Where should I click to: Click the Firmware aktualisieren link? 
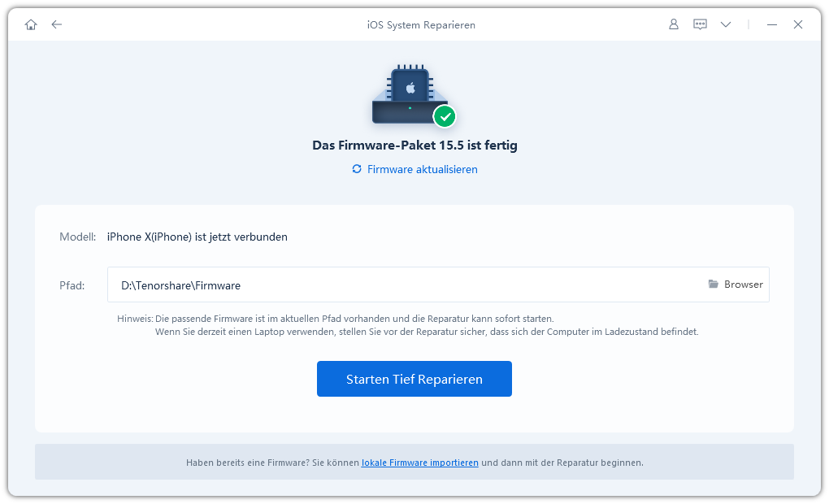pyautogui.click(x=423, y=169)
